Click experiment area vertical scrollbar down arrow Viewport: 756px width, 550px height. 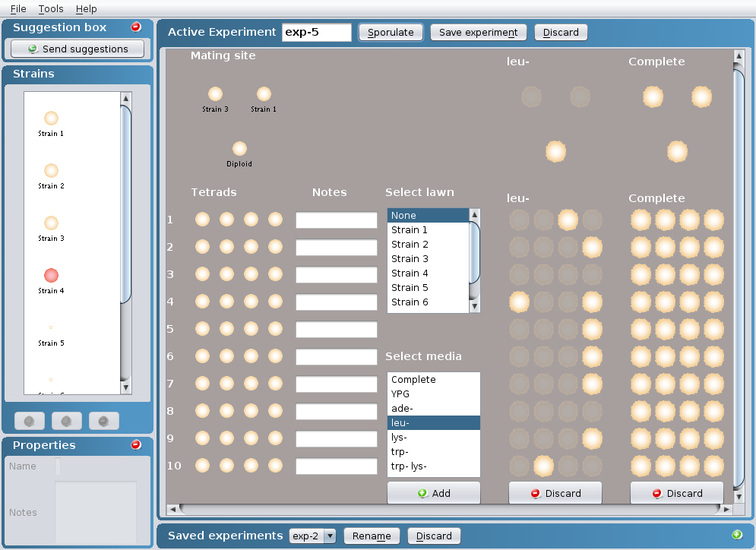tap(739, 497)
